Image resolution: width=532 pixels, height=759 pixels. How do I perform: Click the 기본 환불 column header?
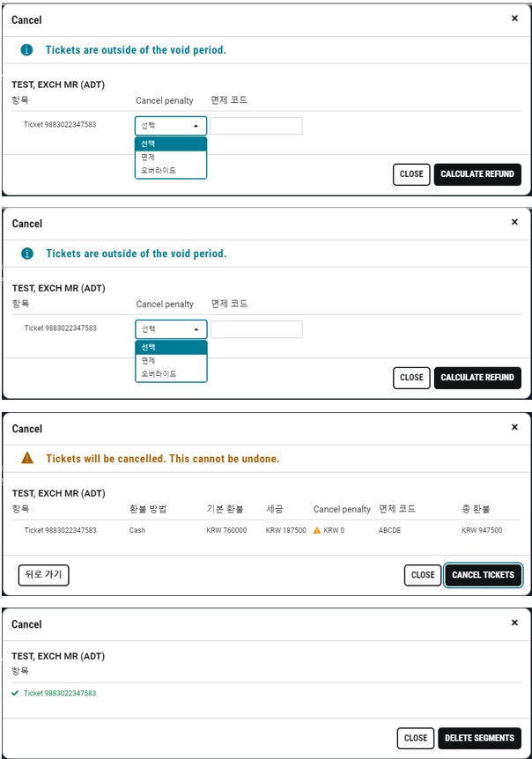point(225,509)
